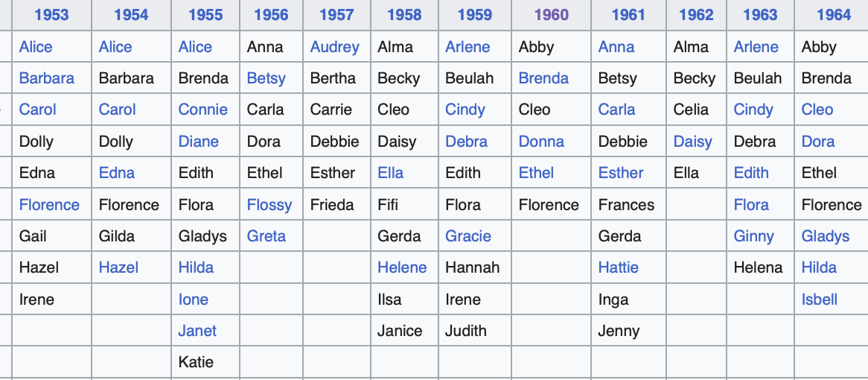Viewport: 868px width, 380px height.
Task: Click the Connie link under 1955
Action: [202, 110]
